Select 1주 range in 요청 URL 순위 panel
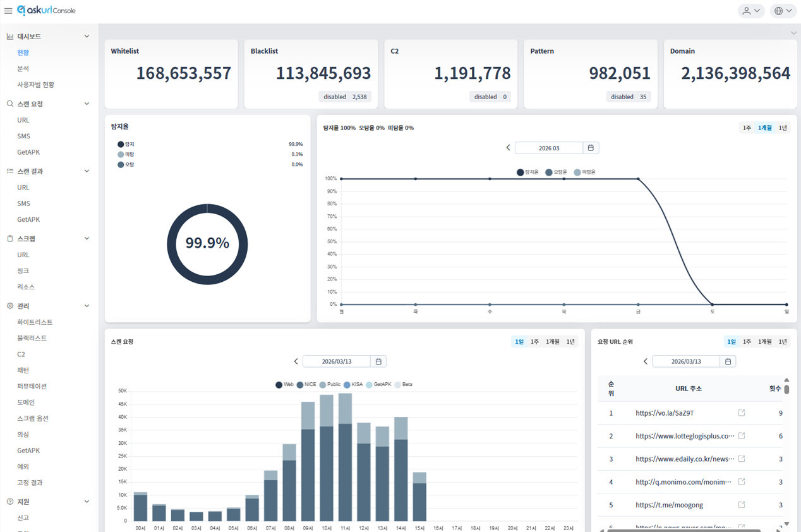The width and height of the screenshot is (801, 532). tap(747, 342)
